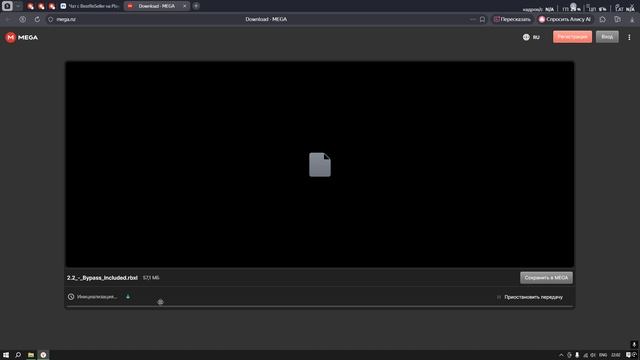Go back to the previous page

[x=8, y=19]
